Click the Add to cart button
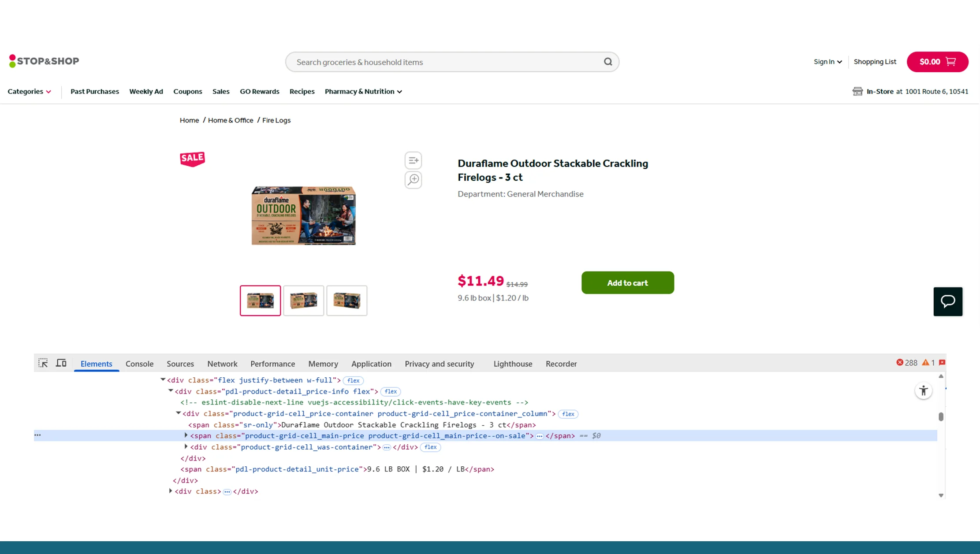This screenshot has height=554, width=980. (x=627, y=283)
